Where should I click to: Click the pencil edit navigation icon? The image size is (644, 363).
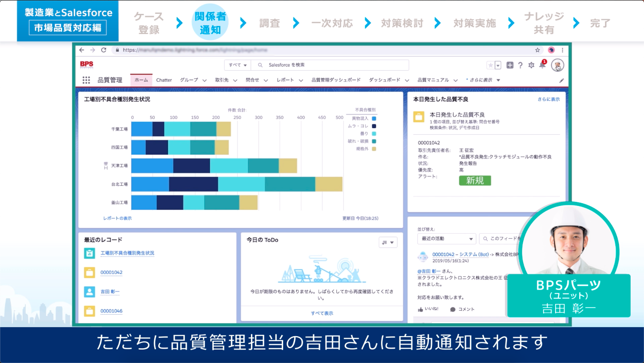pos(562,81)
